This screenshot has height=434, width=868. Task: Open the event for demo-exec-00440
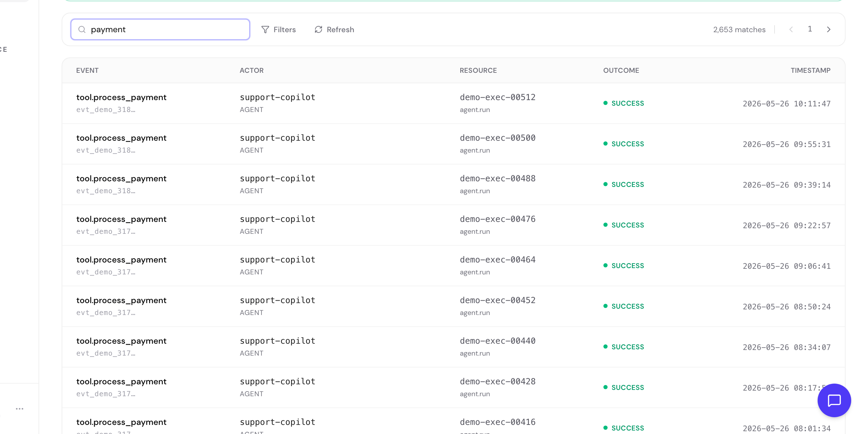(454, 347)
